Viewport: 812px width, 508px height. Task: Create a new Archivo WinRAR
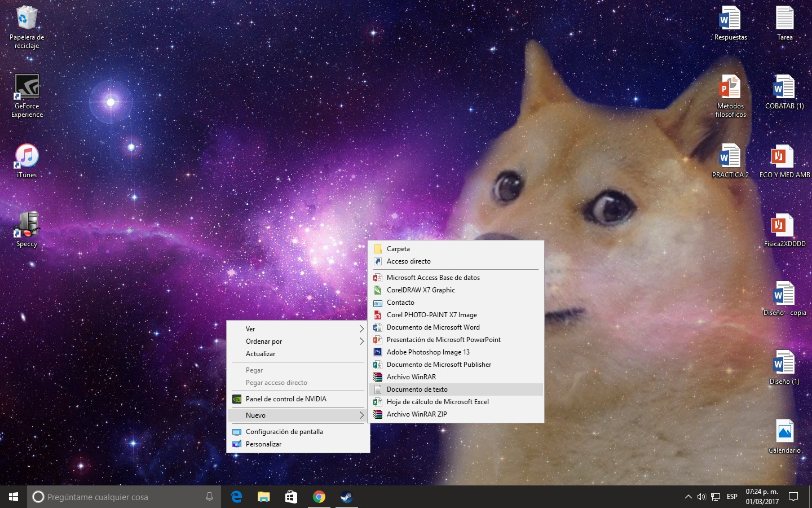(x=456, y=377)
